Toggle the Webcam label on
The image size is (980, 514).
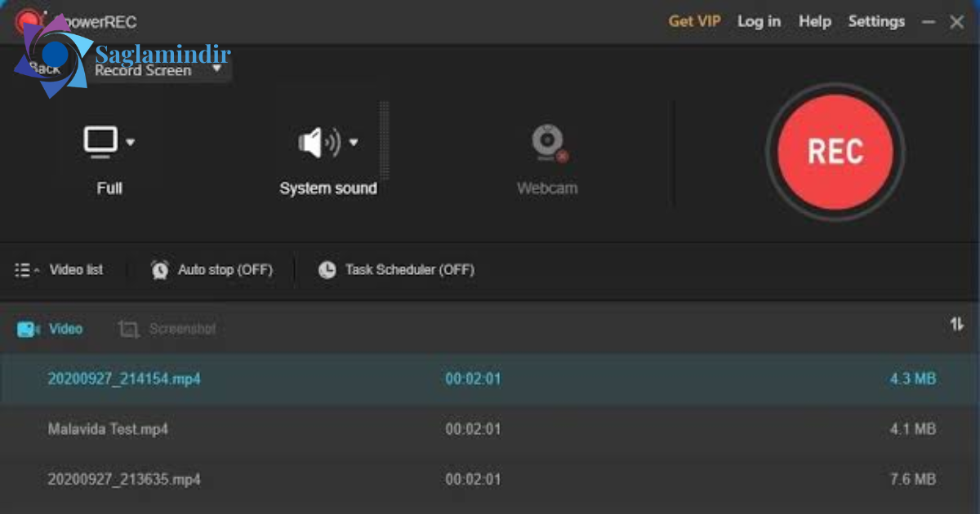(x=547, y=188)
